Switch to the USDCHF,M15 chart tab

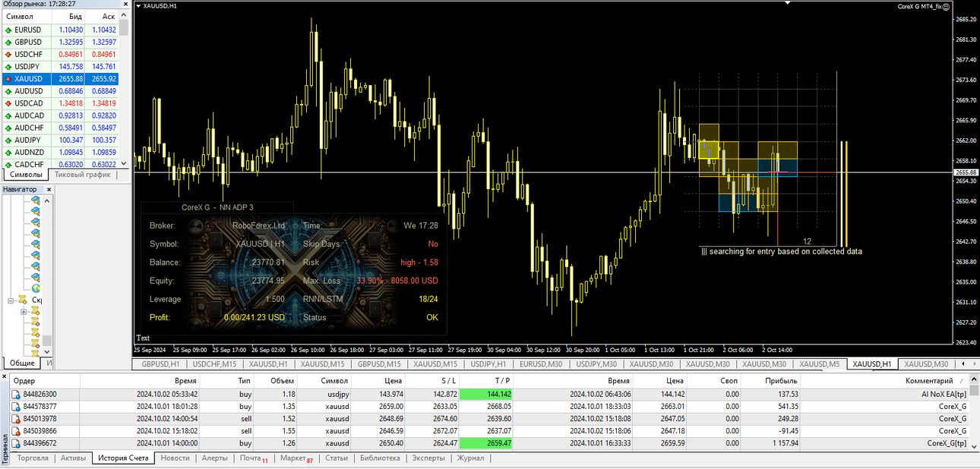[214, 364]
